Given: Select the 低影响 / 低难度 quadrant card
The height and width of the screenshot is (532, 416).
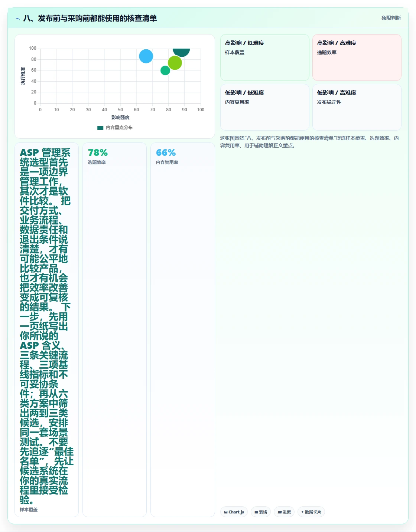Looking at the screenshot, I should (x=265, y=107).
